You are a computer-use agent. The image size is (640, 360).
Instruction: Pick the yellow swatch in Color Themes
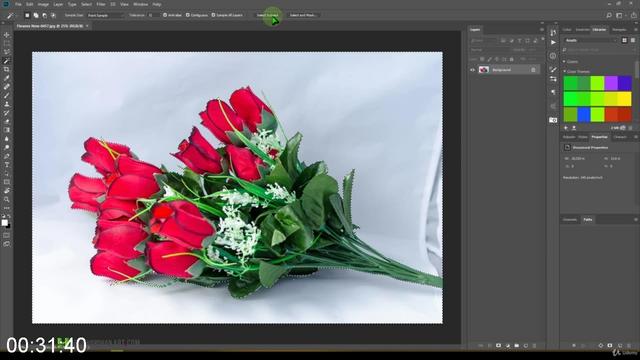tap(624, 98)
